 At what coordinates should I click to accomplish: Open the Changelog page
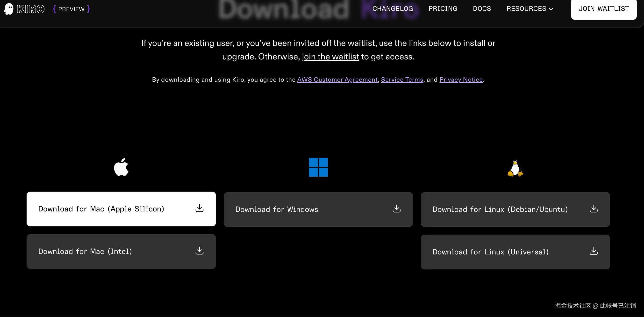393,9
